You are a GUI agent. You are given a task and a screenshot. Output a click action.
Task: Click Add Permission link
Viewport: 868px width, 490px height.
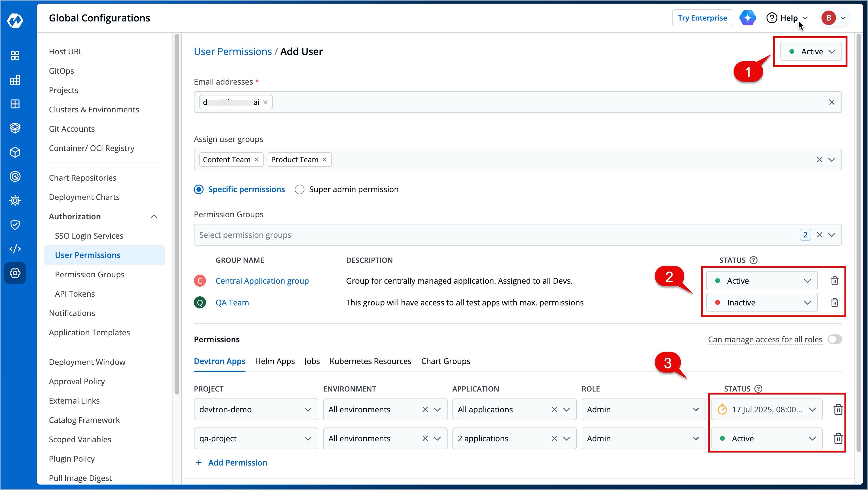point(231,463)
